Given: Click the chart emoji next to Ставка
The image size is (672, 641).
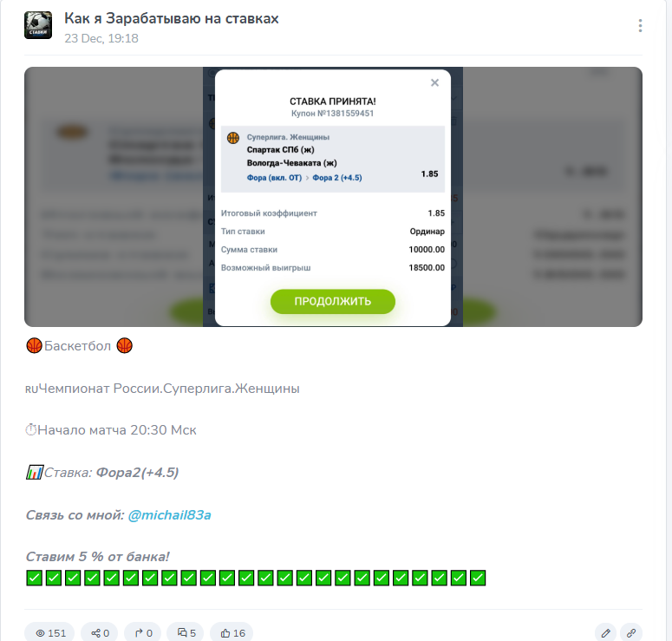Looking at the screenshot, I should [x=35, y=473].
